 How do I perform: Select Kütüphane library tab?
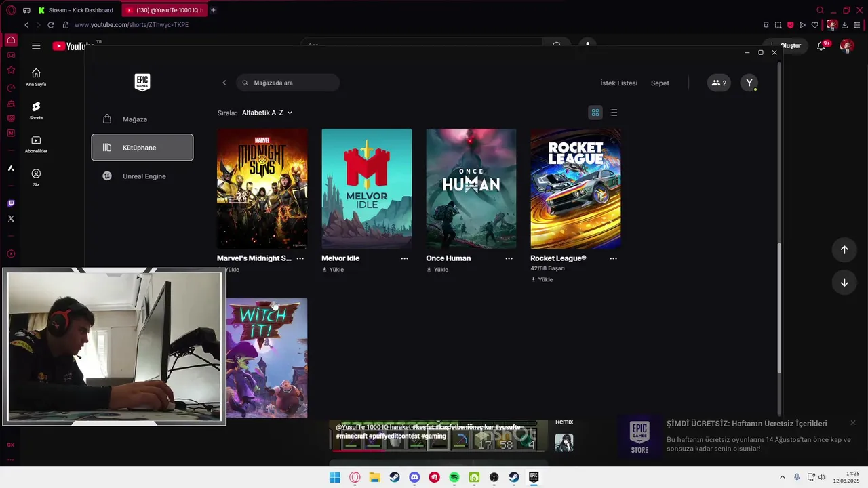coord(142,148)
